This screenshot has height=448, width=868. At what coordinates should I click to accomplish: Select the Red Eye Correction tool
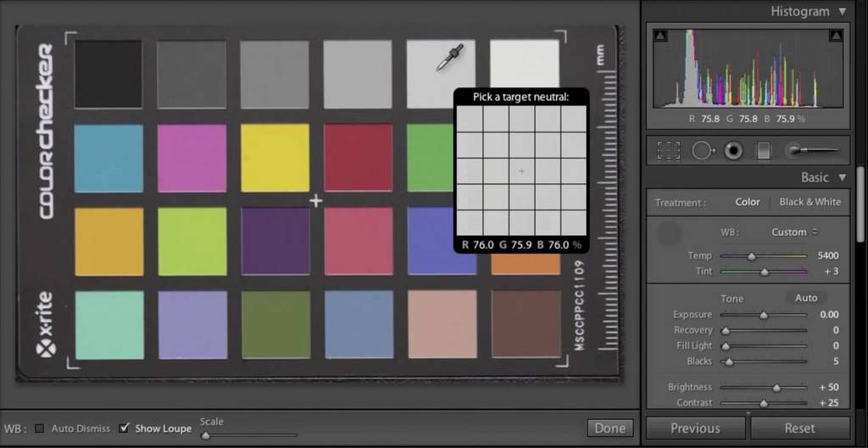[x=734, y=151]
